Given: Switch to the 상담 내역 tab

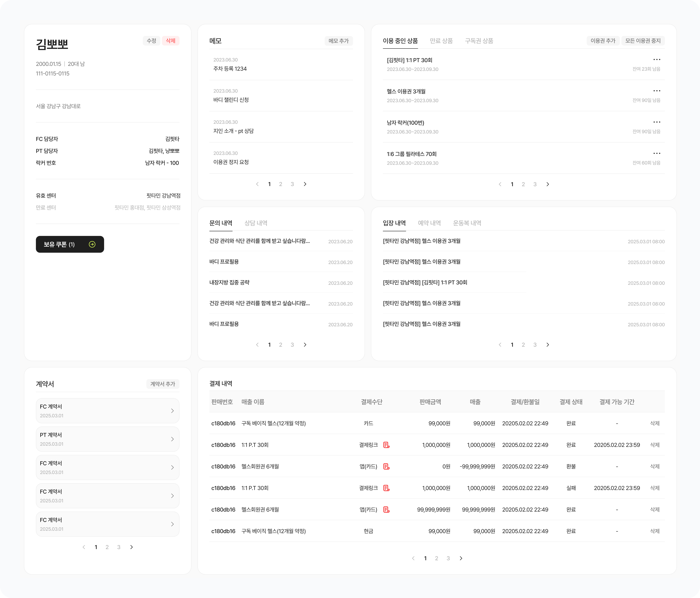Looking at the screenshot, I should (256, 223).
